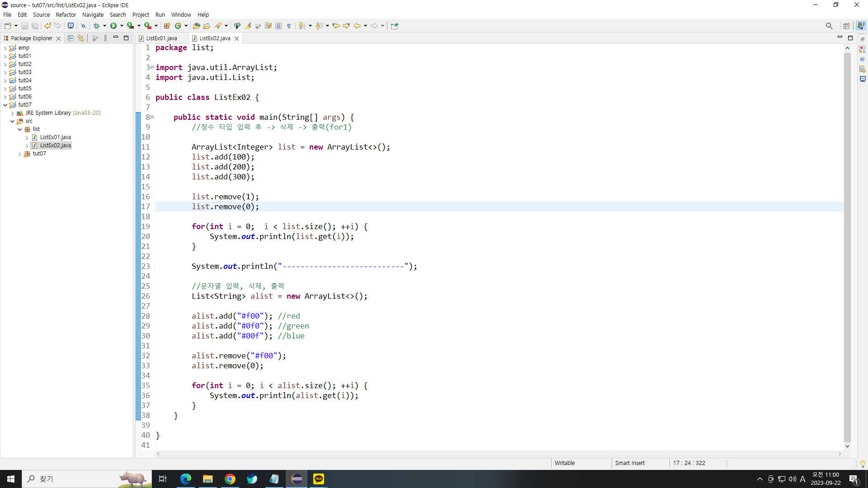Select ListEx01.java in the package tree
The image size is (868, 488).
pyautogui.click(x=55, y=137)
